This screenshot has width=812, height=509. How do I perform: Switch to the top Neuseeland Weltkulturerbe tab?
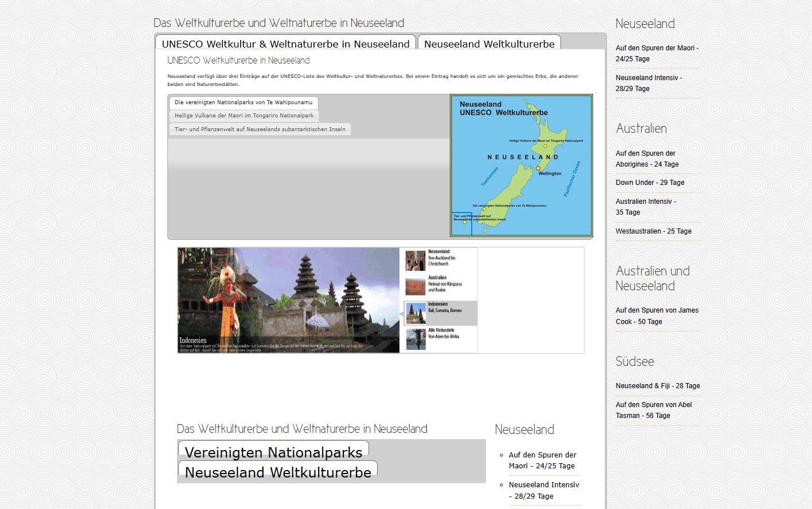click(489, 44)
